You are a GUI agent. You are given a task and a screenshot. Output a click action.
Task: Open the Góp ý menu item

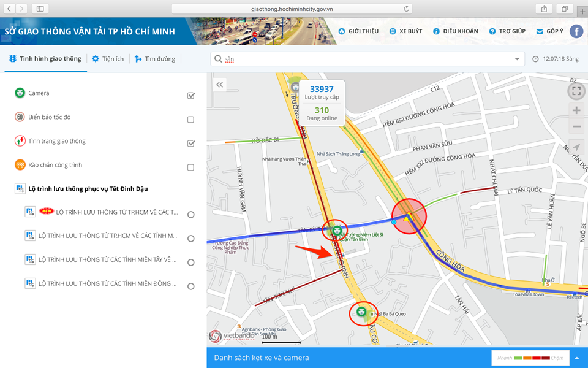click(550, 31)
